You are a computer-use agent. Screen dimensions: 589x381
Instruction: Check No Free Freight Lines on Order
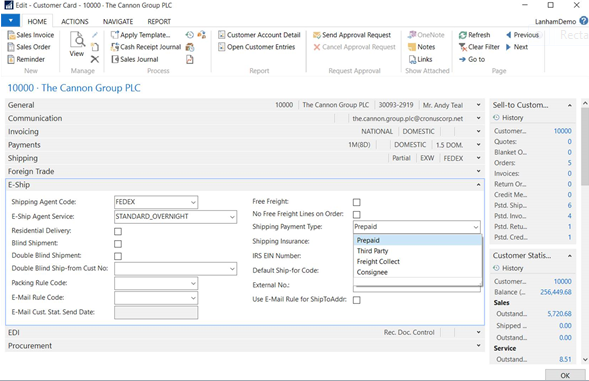pos(356,215)
